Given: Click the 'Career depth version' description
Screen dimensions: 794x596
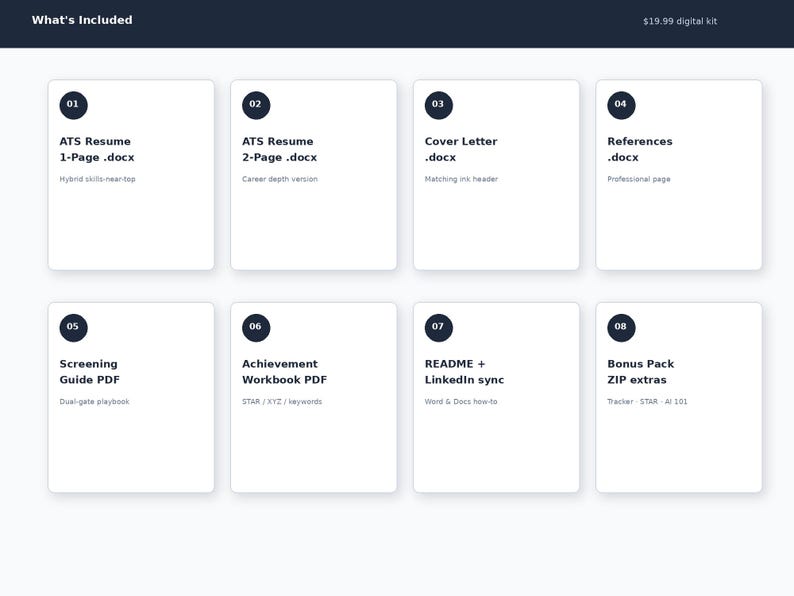Looking at the screenshot, I should (x=280, y=179).
